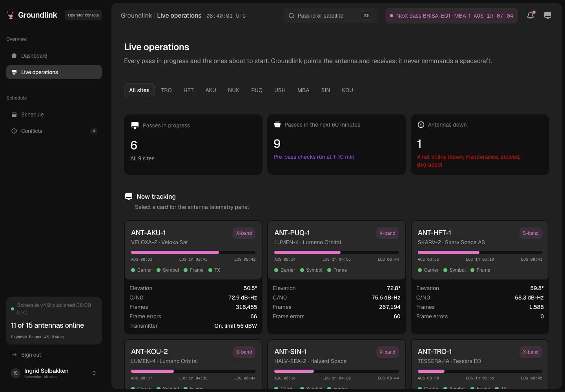Click the Antennas down info icon

[421, 125]
